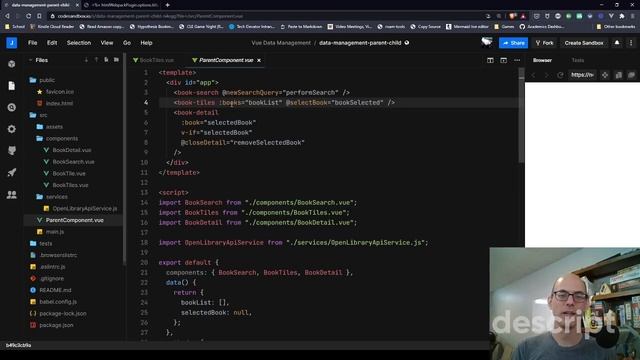This screenshot has width=640, height=360.
Task: Click the new folder icon in Files header
Action: click(x=116, y=60)
